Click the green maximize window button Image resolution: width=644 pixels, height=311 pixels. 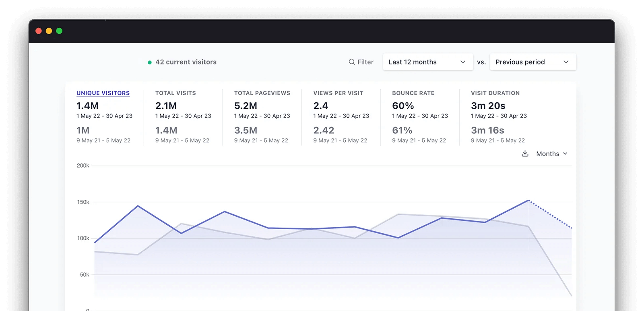tap(59, 31)
